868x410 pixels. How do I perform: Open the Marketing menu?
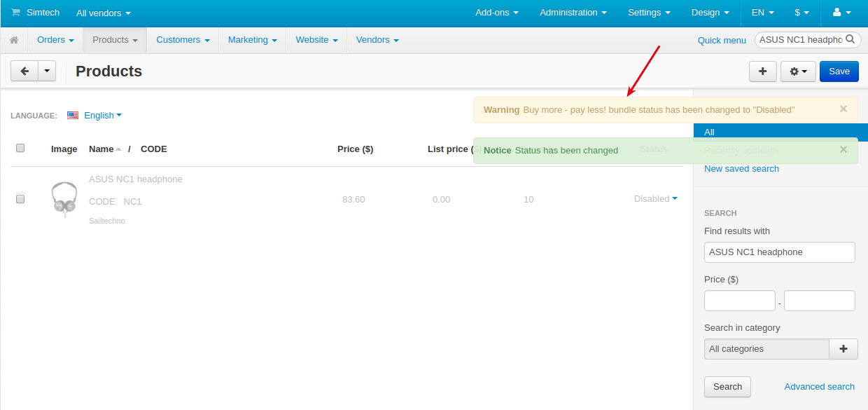(x=252, y=40)
